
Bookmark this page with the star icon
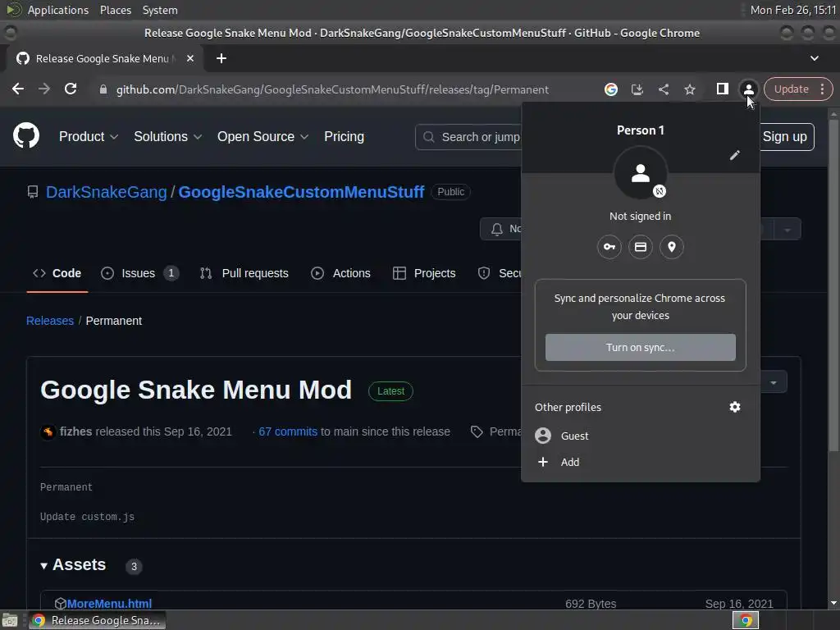click(x=689, y=89)
